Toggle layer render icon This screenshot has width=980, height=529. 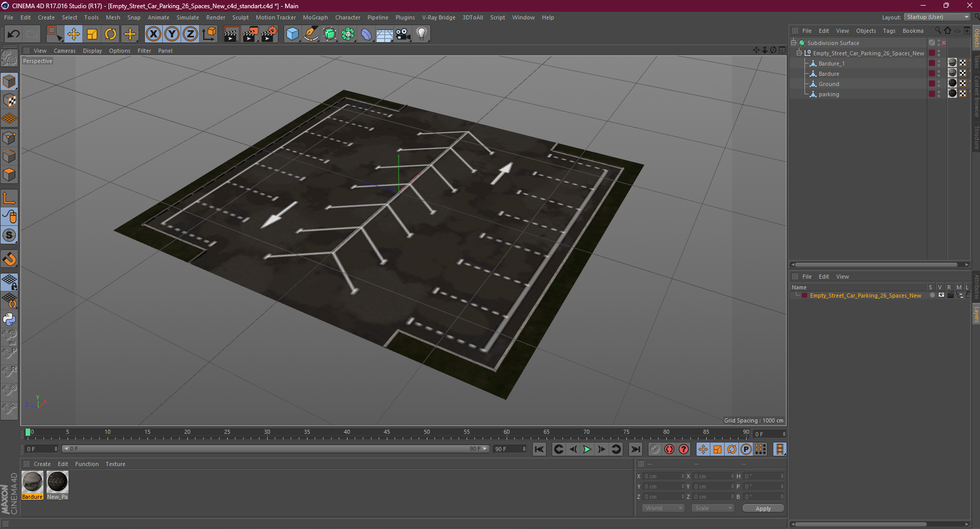[x=950, y=295]
